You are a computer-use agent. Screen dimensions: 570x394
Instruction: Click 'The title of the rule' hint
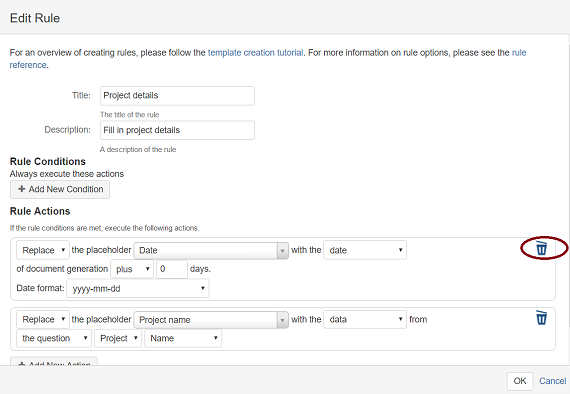(129, 115)
